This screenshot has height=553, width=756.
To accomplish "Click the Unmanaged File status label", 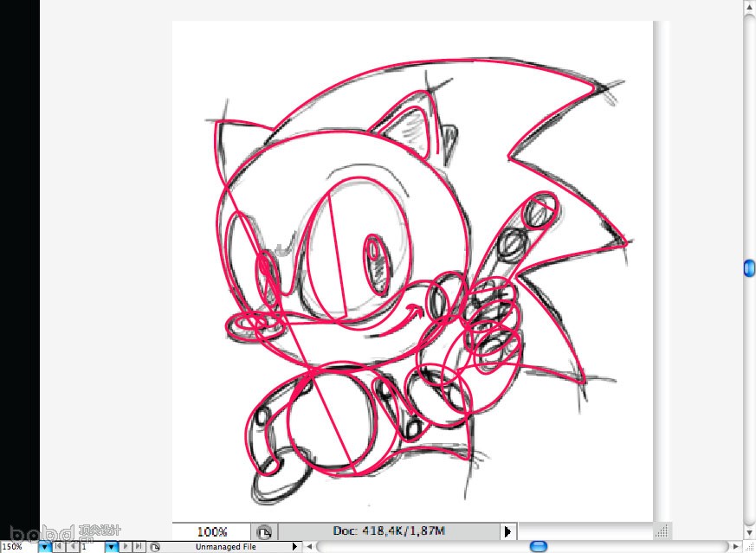I will point(225,547).
